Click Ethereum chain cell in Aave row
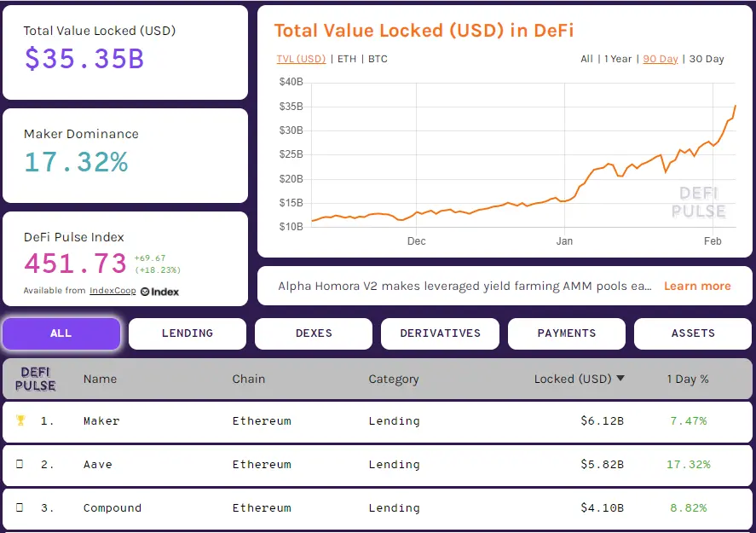 [x=262, y=465]
